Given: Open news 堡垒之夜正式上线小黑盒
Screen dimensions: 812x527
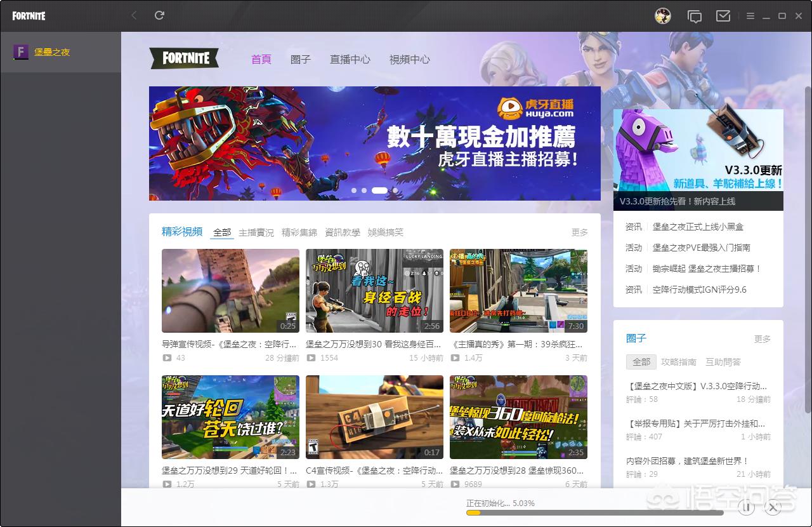Looking at the screenshot, I should tap(698, 227).
